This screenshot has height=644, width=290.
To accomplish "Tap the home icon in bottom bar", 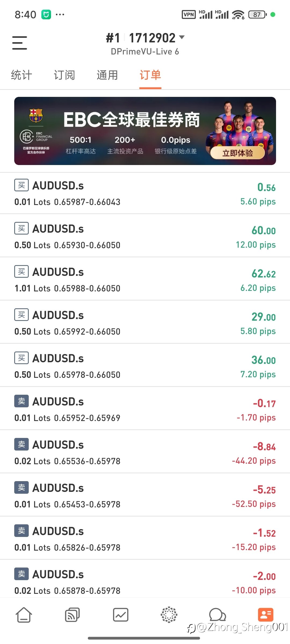I will (24, 614).
